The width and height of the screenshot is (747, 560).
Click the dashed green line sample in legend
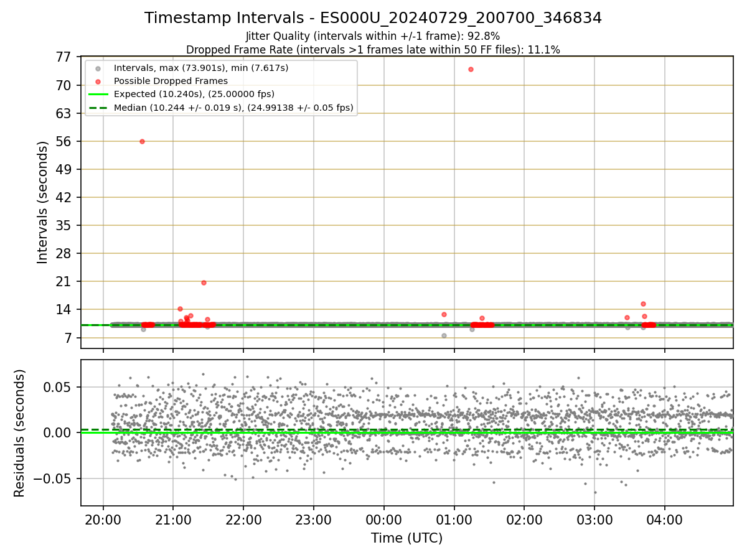[98, 108]
